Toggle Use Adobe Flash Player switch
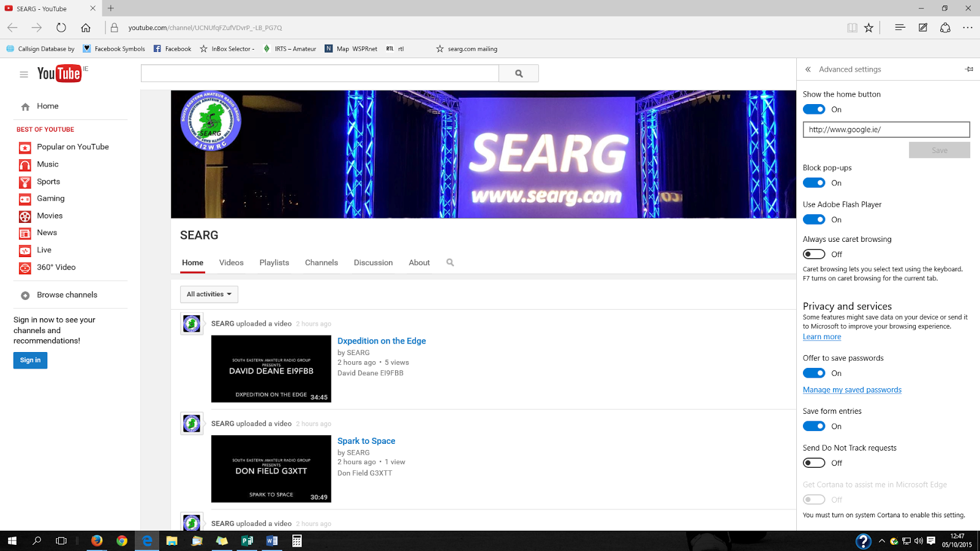Screen dimensions: 980x551 (814, 220)
